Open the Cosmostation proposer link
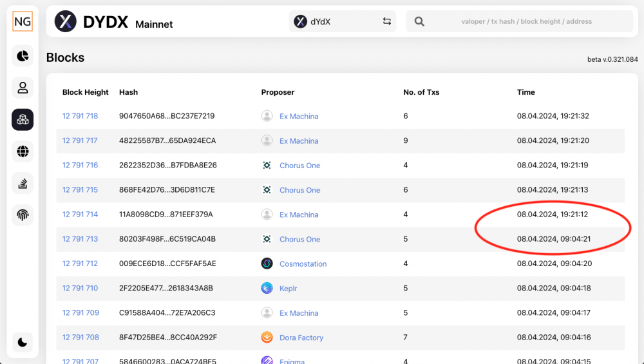The width and height of the screenshot is (644, 364). pyautogui.click(x=303, y=264)
